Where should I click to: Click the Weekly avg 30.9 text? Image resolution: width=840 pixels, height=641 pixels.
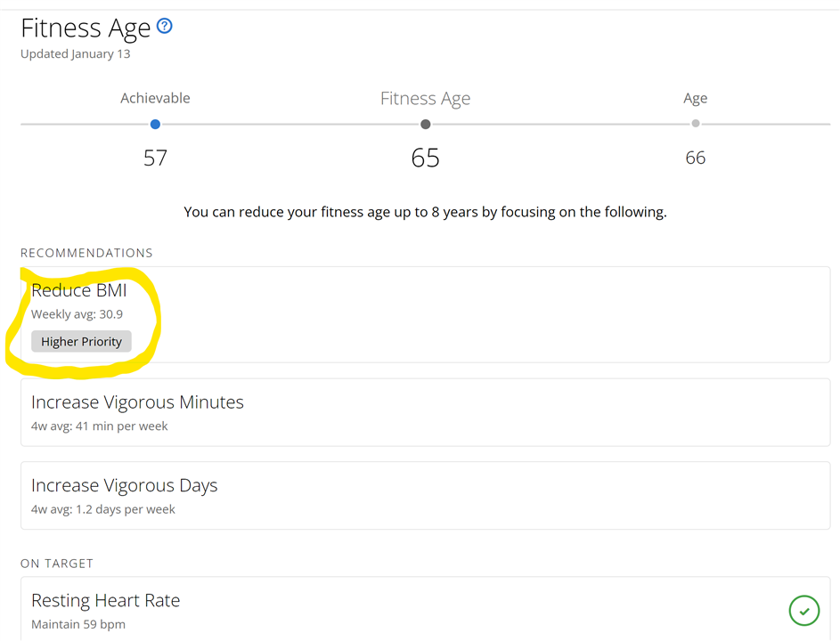[77, 314]
